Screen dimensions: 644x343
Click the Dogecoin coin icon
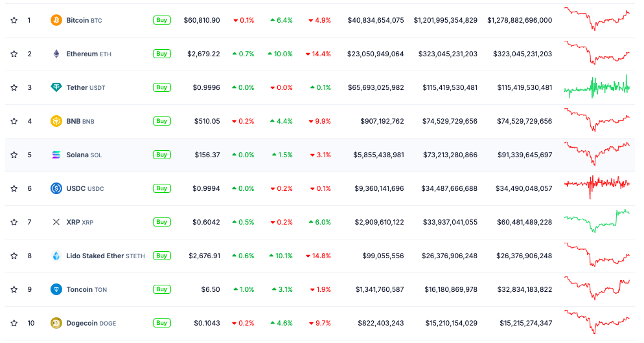tap(56, 323)
